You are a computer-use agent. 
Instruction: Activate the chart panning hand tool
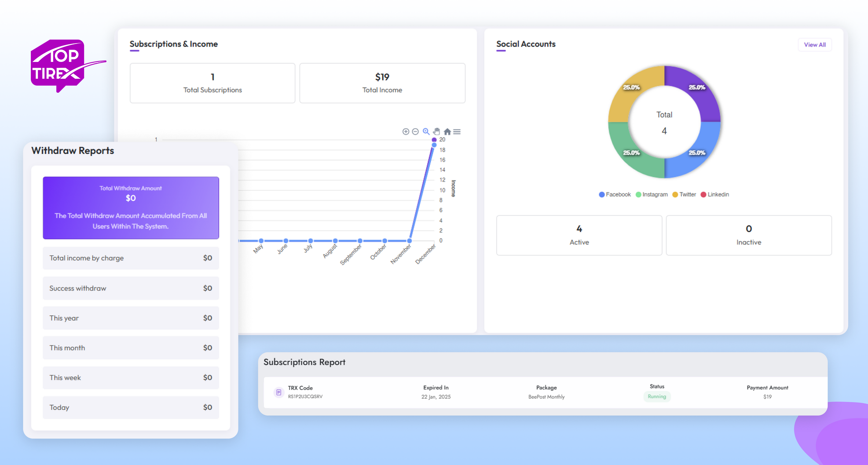[x=436, y=131]
